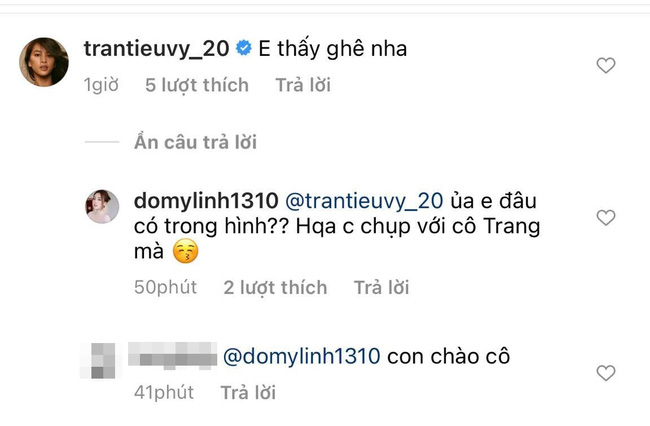This screenshot has width=650, height=426.
Task: Like the 'con chào cô' reply
Action: (605, 373)
